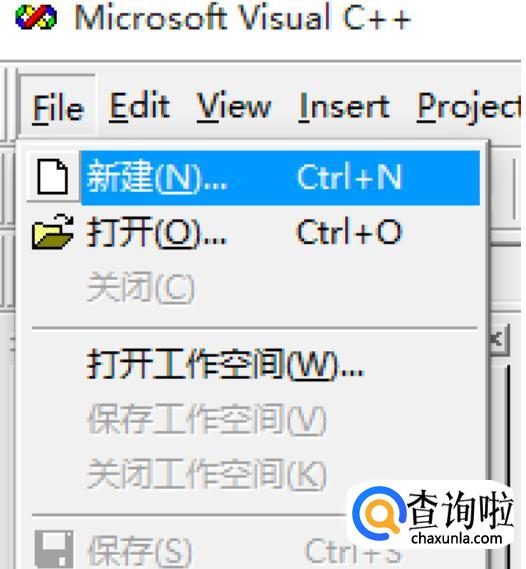The width and height of the screenshot is (526, 569).
Task: Open the Project menu
Action: point(469,107)
